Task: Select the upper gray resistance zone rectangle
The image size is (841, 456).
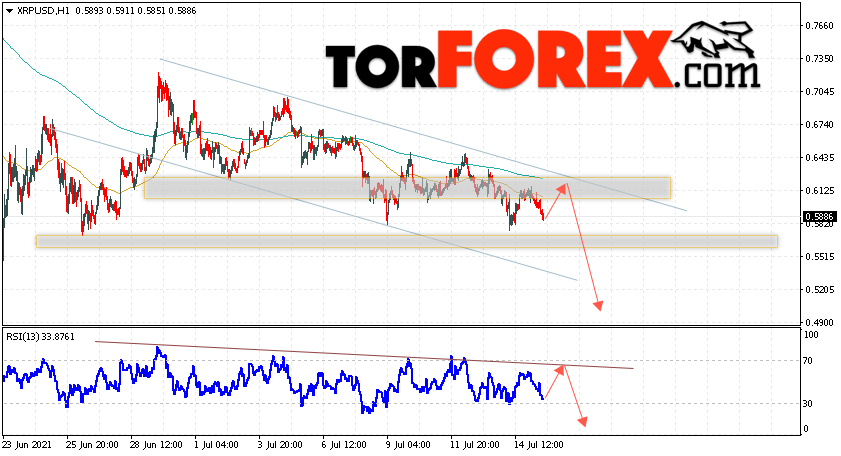Action: (408, 188)
